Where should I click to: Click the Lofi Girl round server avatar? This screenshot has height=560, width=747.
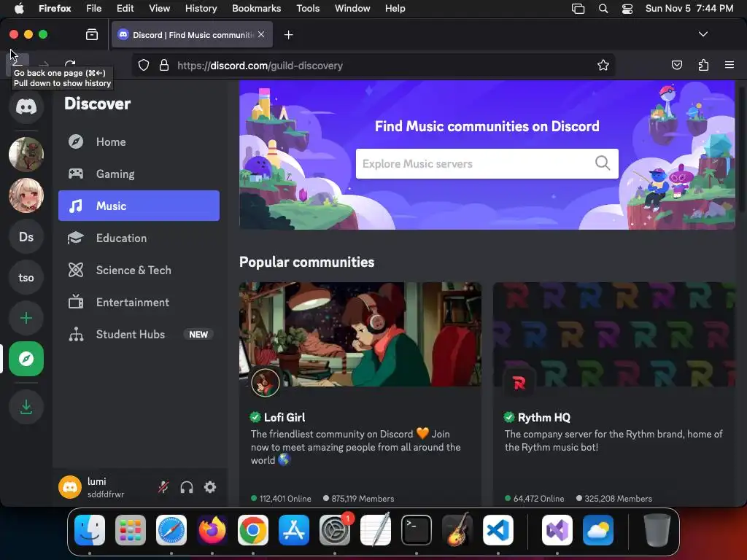[x=266, y=382]
